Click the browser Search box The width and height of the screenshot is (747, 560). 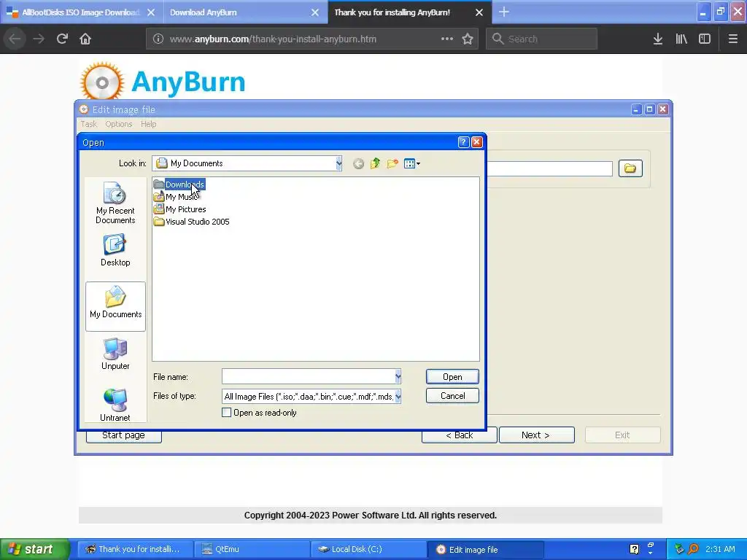point(542,39)
